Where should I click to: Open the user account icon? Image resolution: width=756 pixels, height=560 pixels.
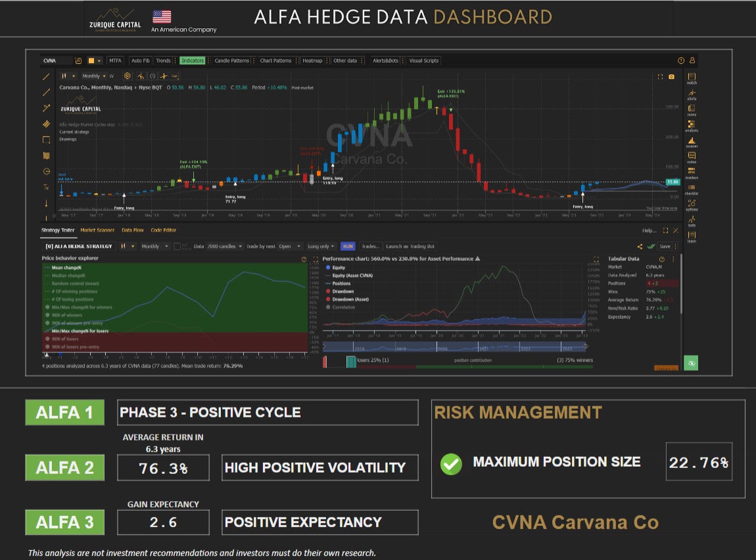click(x=692, y=60)
